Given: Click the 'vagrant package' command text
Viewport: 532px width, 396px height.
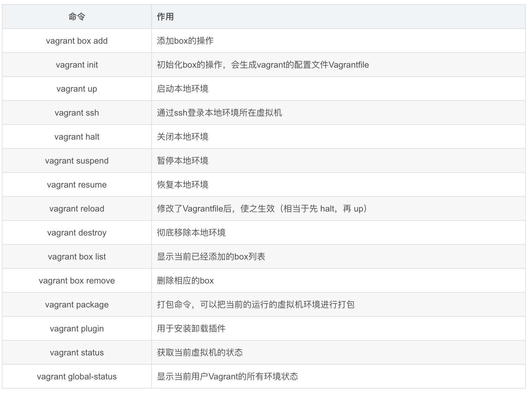Looking at the screenshot, I should pos(77,305).
